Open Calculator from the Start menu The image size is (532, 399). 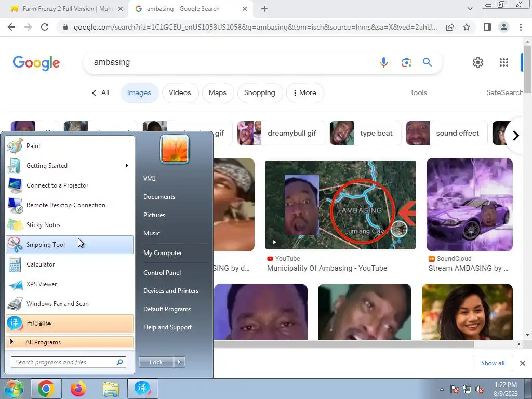pos(70,264)
